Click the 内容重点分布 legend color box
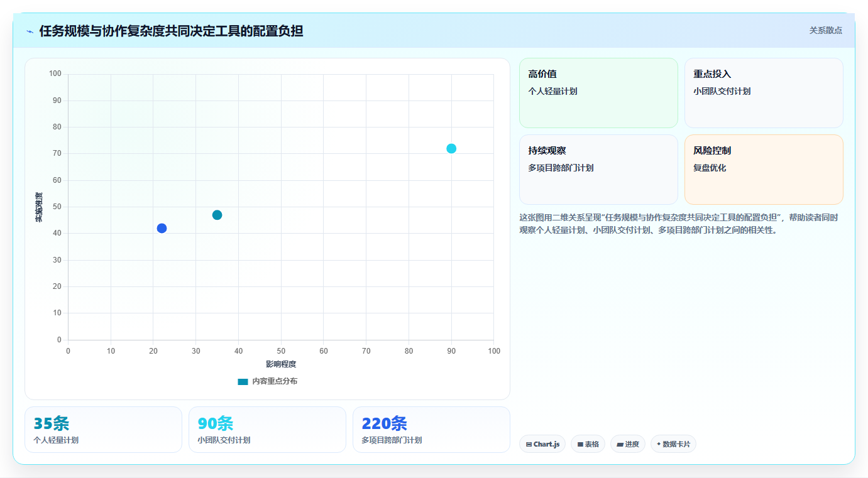 (243, 381)
